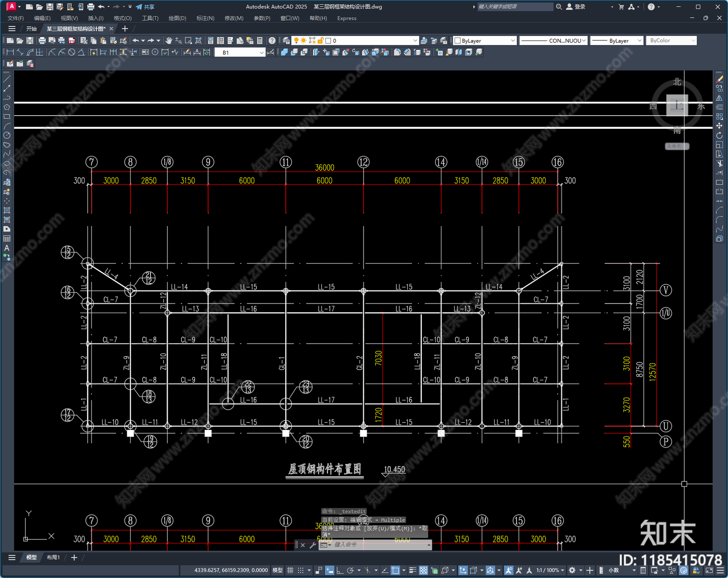Viewport: 728px width, 578px height.
Task: Click the keyword search box in title bar
Action: [515, 7]
